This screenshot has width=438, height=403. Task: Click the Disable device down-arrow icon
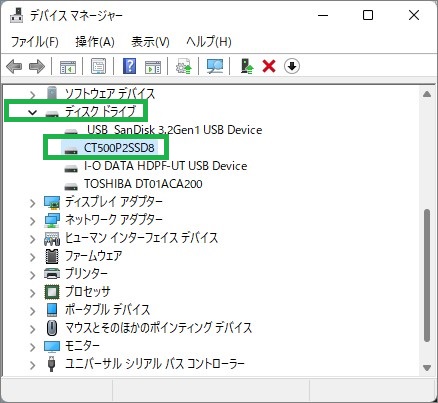(292, 66)
